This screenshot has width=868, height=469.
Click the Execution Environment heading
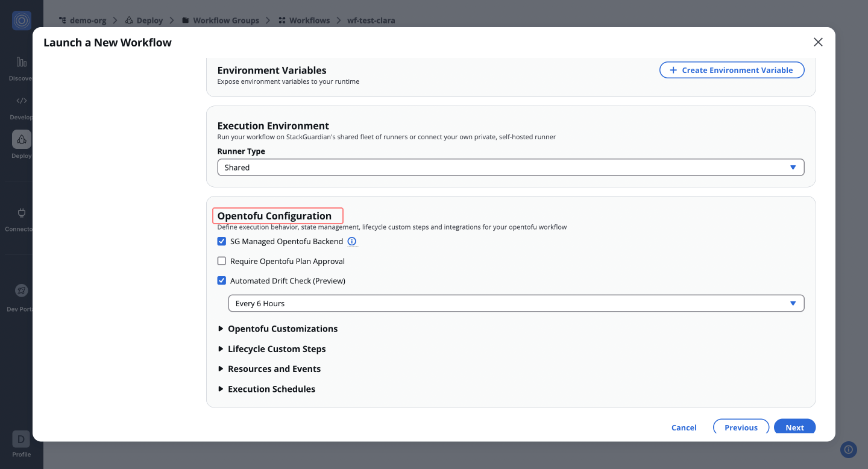273,126
